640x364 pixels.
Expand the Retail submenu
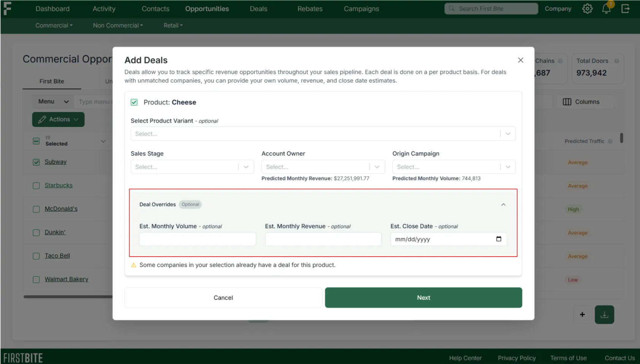click(173, 25)
